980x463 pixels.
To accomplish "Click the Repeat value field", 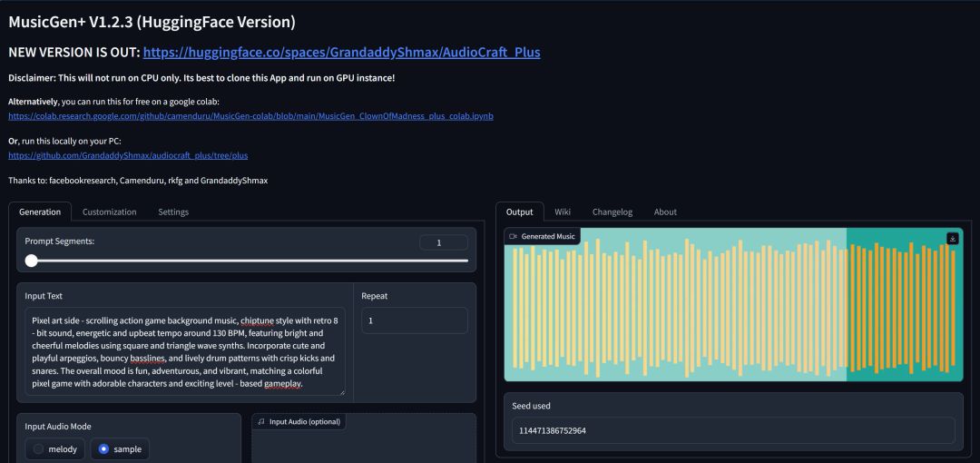I will [415, 320].
